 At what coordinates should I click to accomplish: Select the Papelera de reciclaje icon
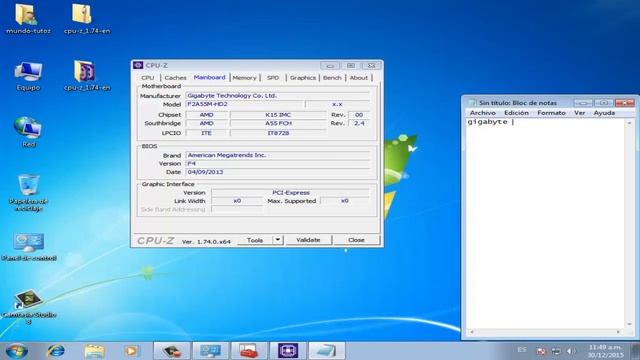pyautogui.click(x=28, y=193)
